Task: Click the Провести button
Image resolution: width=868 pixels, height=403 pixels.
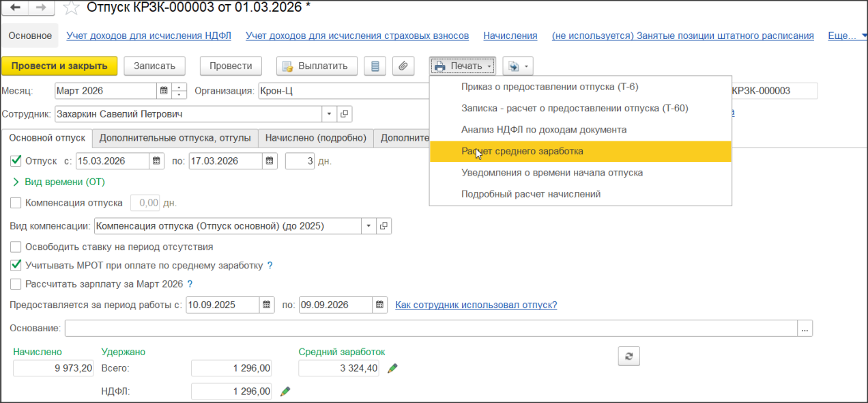Action: point(231,66)
